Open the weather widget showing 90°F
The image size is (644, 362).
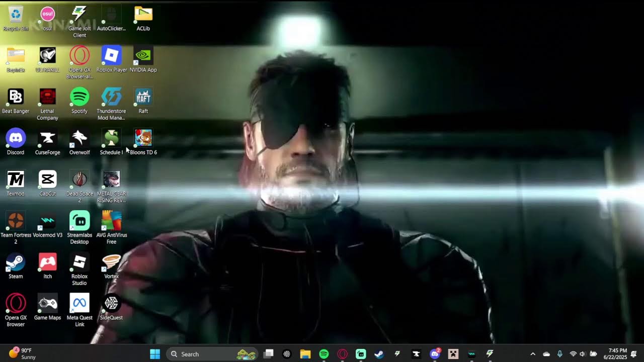tap(23, 354)
